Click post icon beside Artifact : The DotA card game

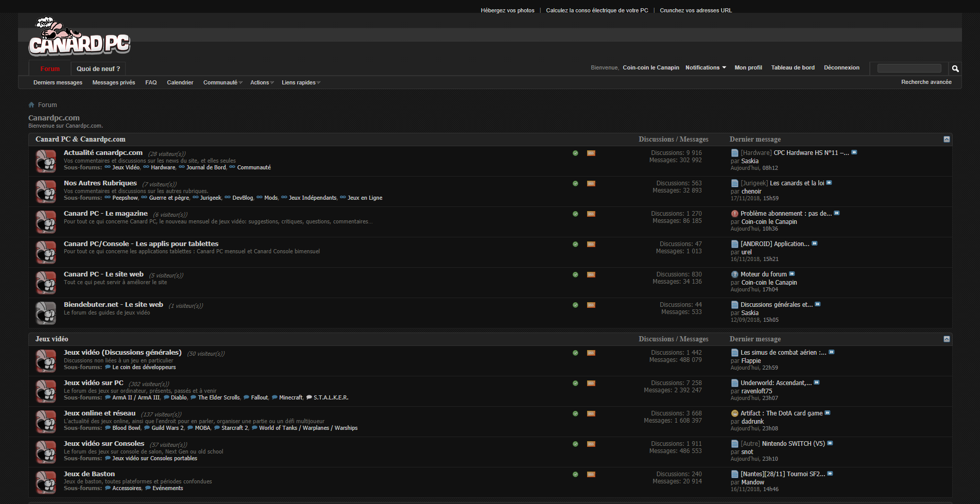click(x=735, y=413)
